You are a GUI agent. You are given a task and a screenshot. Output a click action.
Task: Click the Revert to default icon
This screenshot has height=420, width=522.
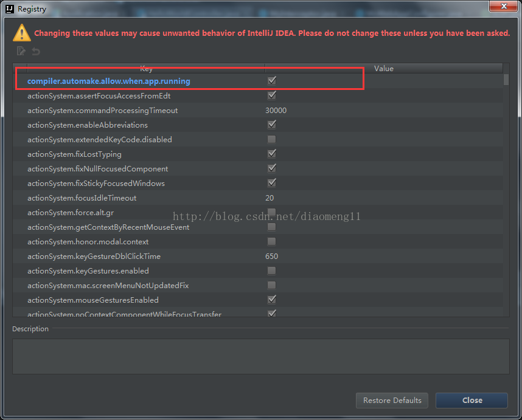[36, 51]
